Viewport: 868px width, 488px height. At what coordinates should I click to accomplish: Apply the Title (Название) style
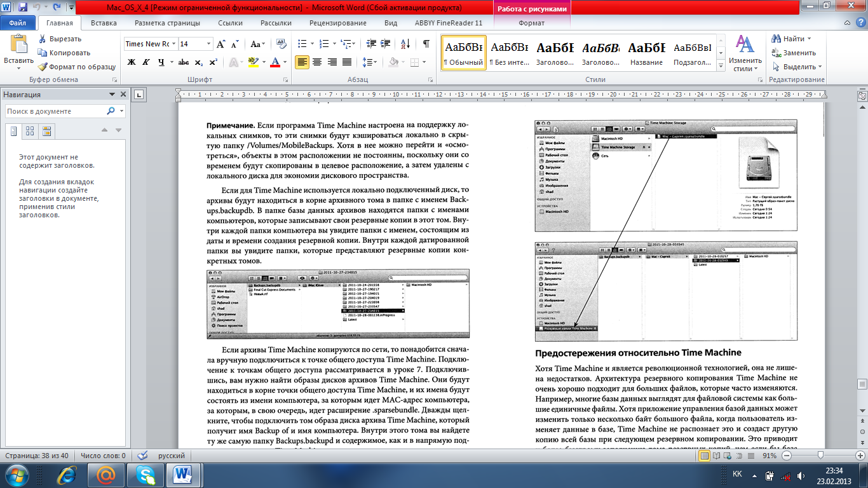point(647,53)
